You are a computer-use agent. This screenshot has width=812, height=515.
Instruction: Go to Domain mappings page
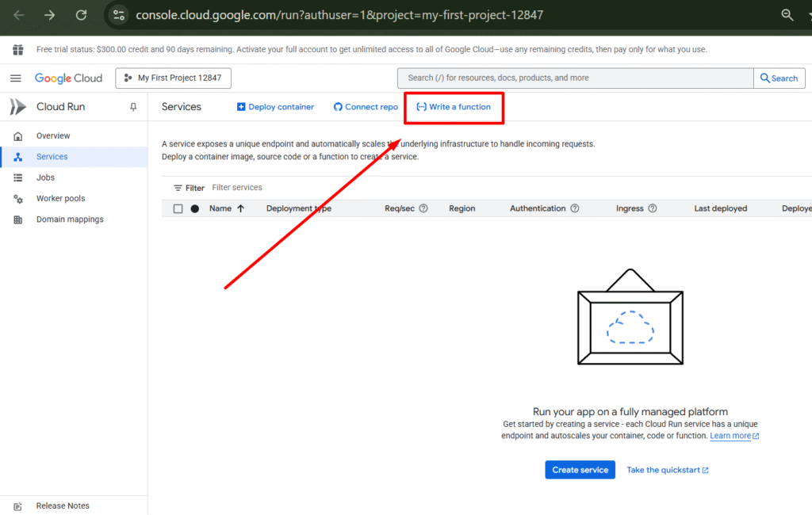(x=70, y=219)
